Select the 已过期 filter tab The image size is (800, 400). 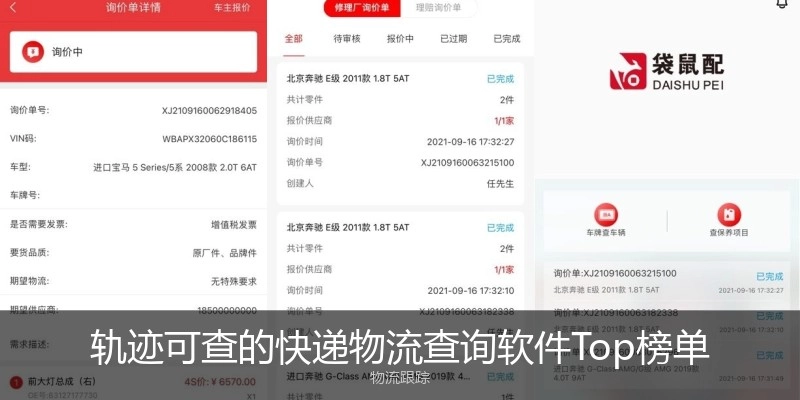(454, 39)
